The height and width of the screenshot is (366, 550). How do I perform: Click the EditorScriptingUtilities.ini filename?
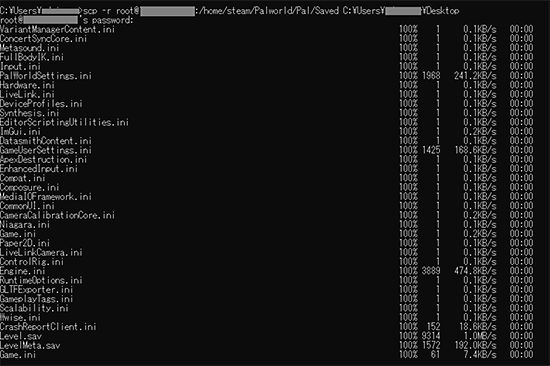click(65, 122)
